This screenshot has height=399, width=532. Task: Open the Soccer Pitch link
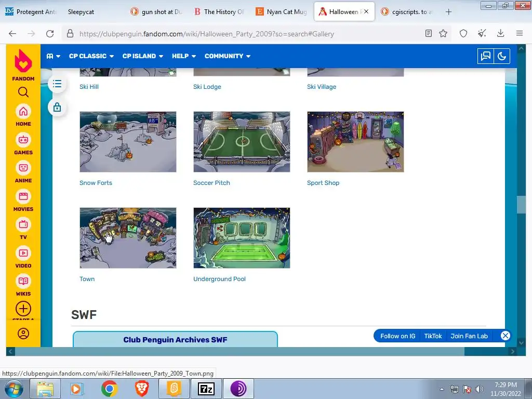(211, 182)
